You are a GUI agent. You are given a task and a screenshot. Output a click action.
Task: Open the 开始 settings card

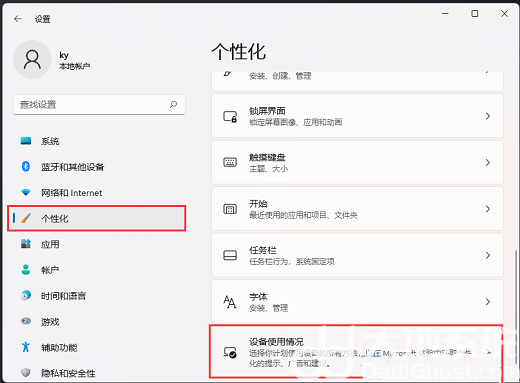pos(357,209)
